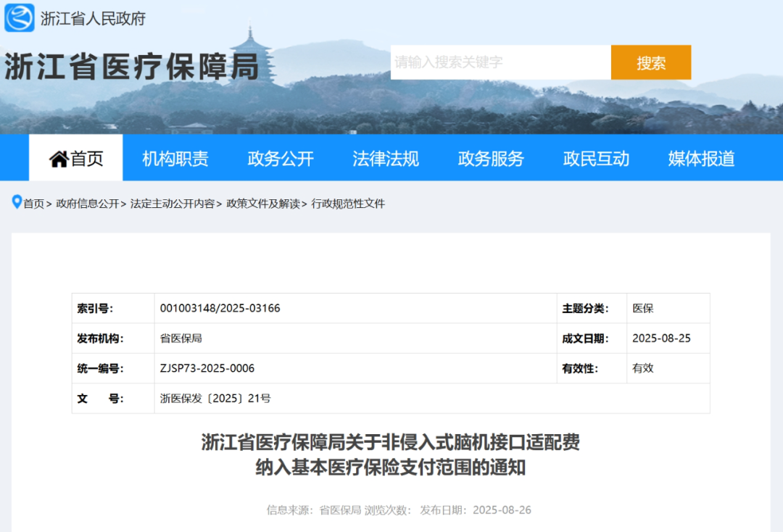Click the Zhejiang government logo icon

pyautogui.click(x=20, y=17)
